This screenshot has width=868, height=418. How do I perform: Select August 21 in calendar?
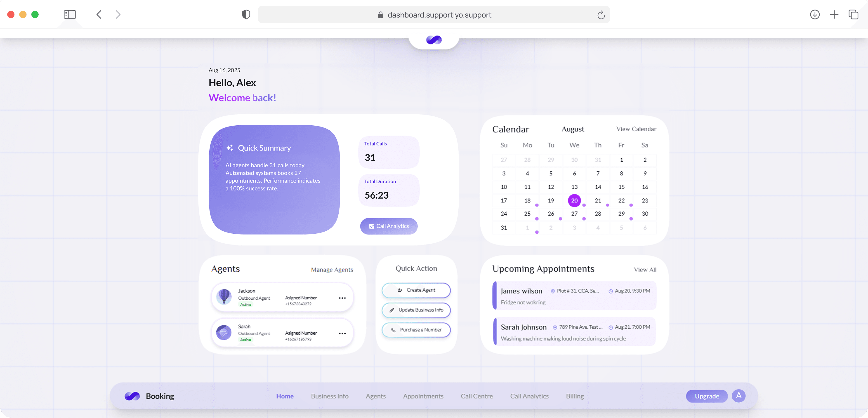597,201
